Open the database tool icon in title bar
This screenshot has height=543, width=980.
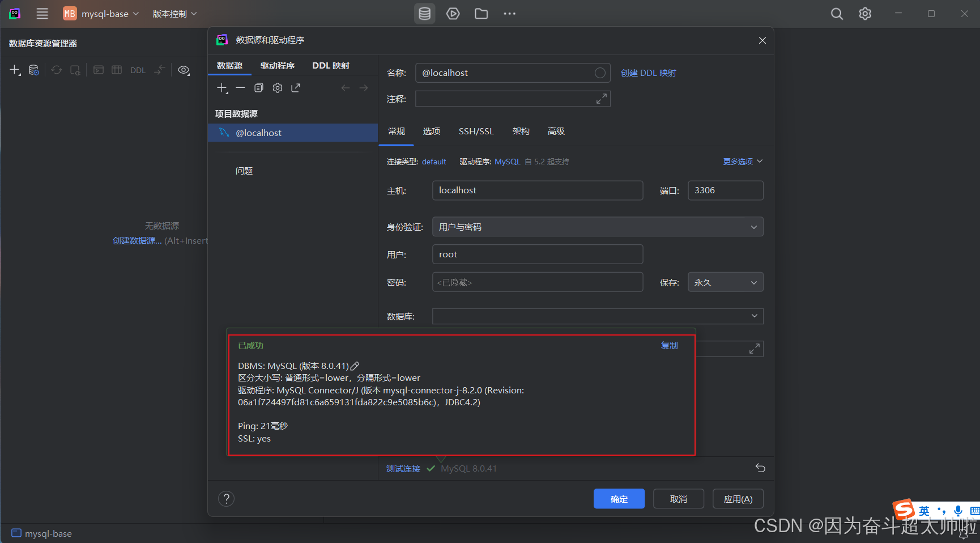(424, 14)
